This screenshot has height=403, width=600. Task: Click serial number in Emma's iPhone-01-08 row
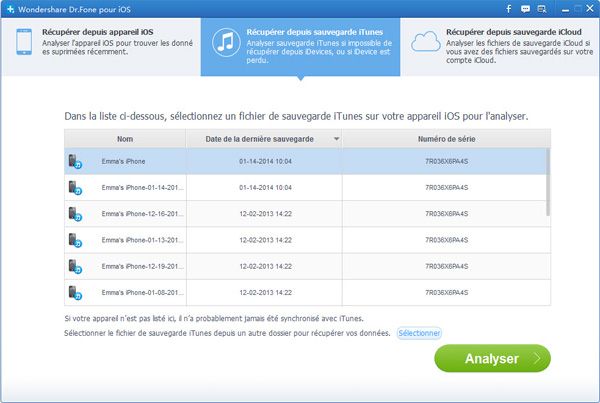point(447,292)
